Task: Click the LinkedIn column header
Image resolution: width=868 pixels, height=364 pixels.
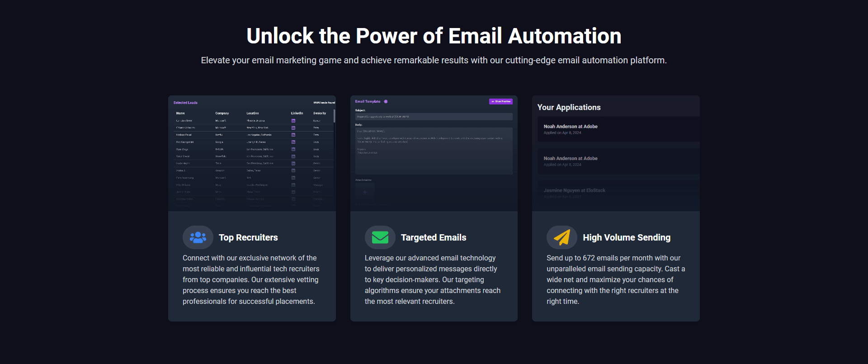Action: tap(297, 113)
